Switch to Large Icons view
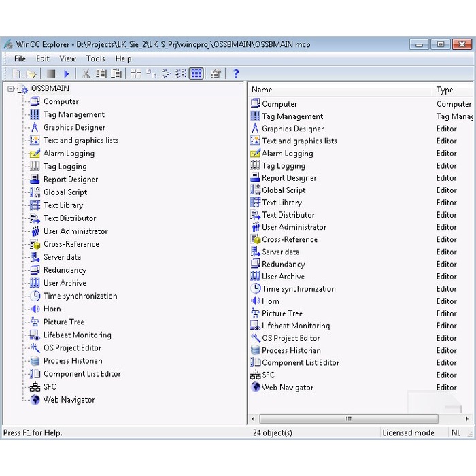 point(136,73)
